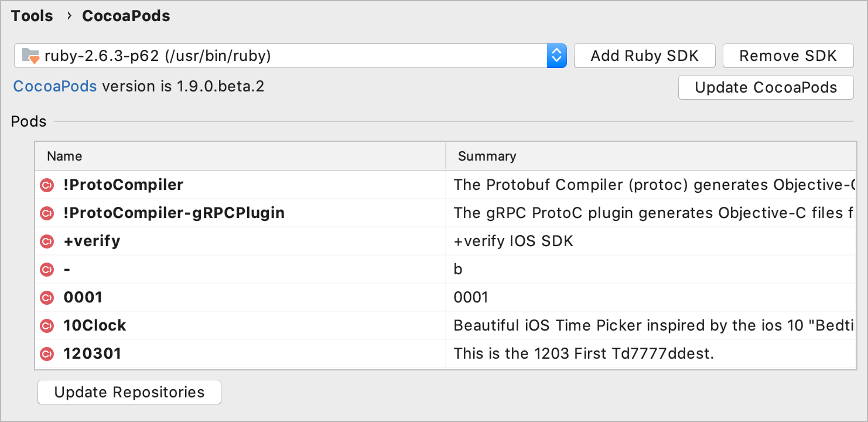Click the pod icon beside 120301
The height and width of the screenshot is (422, 868).
point(46,354)
